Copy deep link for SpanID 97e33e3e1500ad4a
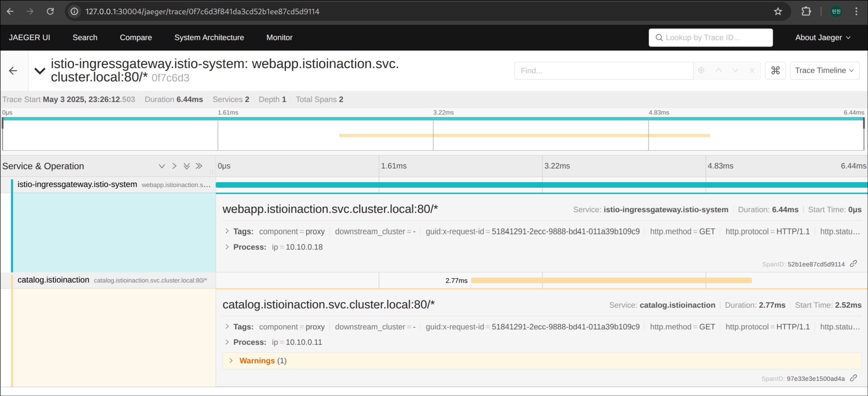868x396 pixels. pos(854,378)
